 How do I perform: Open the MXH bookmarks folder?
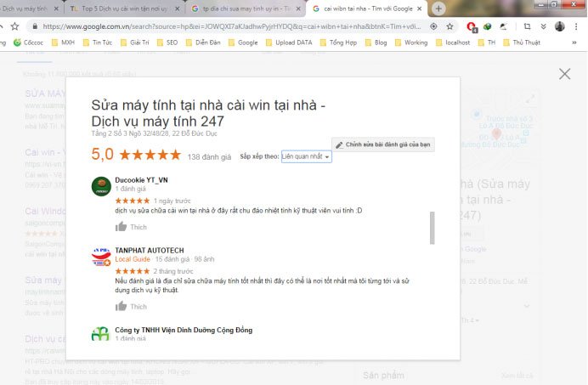63,42
